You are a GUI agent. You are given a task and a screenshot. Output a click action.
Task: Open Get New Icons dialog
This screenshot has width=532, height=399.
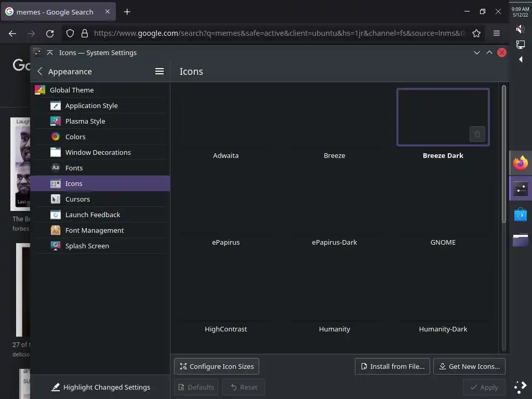coord(470,366)
